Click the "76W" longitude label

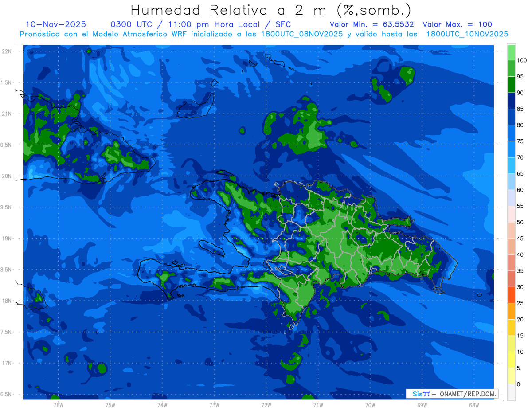[x=58, y=405]
